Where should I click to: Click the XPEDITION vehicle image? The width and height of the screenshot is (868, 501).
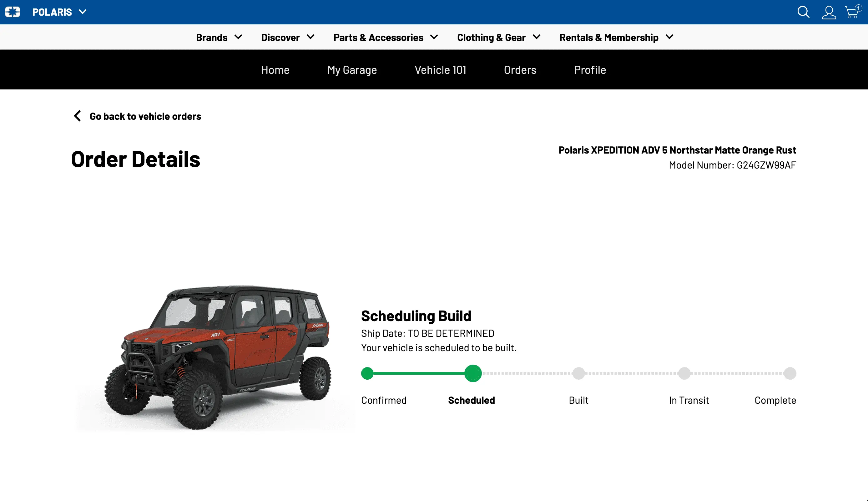click(217, 356)
